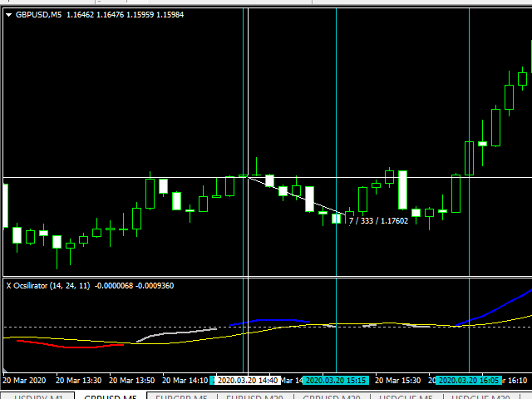
Task: Select the white trendline on the chart
Action: click(x=297, y=196)
